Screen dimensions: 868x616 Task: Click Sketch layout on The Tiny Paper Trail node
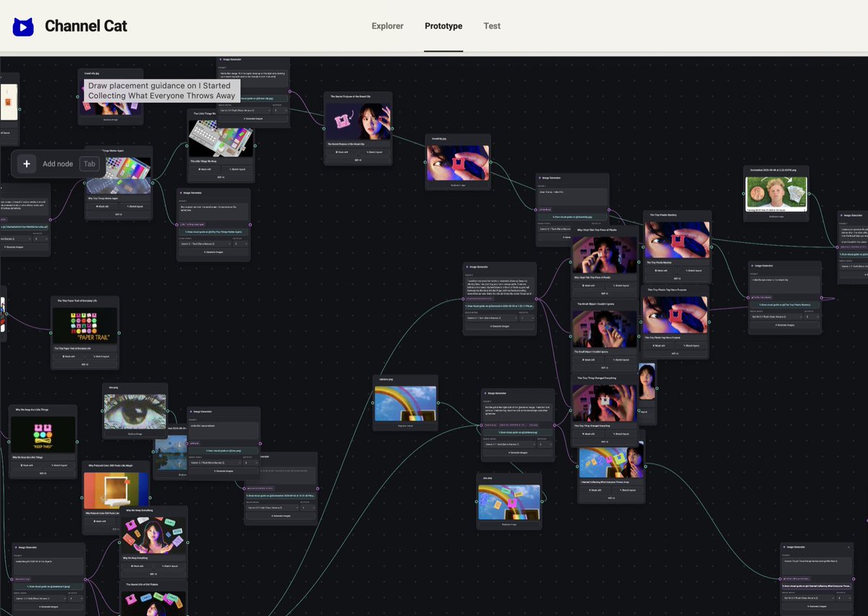coord(102,357)
